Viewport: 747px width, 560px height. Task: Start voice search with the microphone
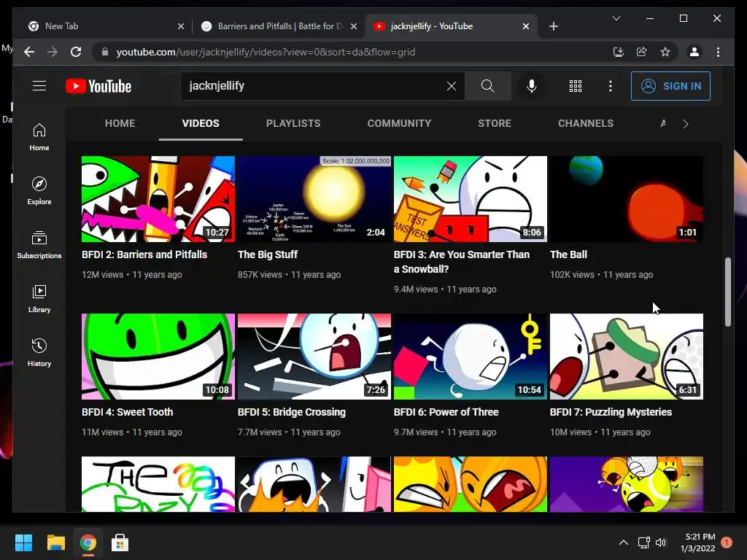pos(532,86)
